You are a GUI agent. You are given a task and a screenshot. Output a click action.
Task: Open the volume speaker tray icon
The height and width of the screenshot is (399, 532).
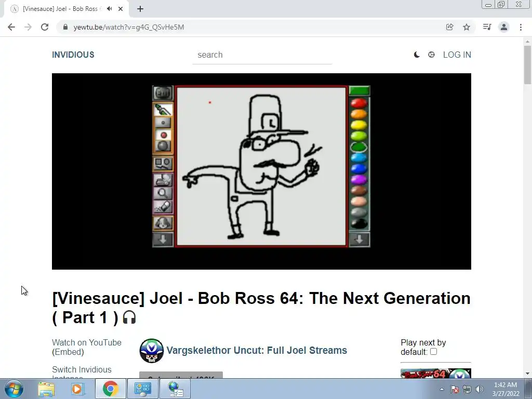tap(480, 389)
